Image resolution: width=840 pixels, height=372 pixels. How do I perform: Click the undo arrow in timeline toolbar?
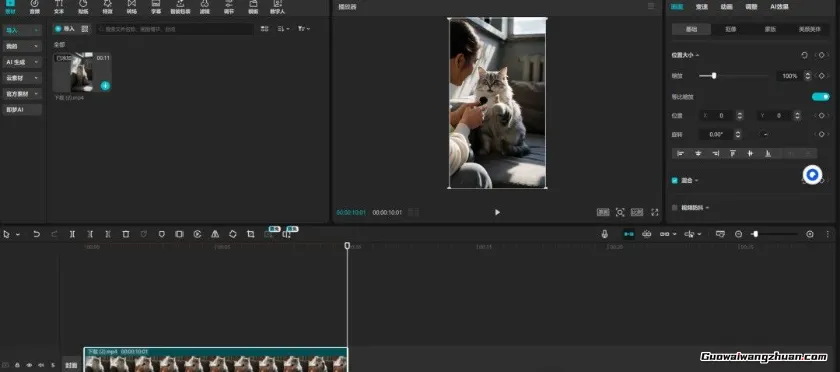pos(36,234)
